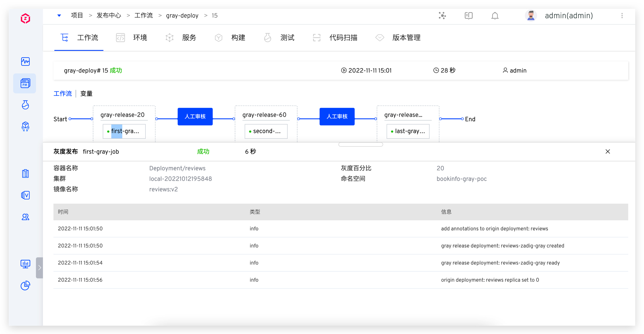Click the delivery cube sidebar icon
644x334 pixels.
[25, 126]
